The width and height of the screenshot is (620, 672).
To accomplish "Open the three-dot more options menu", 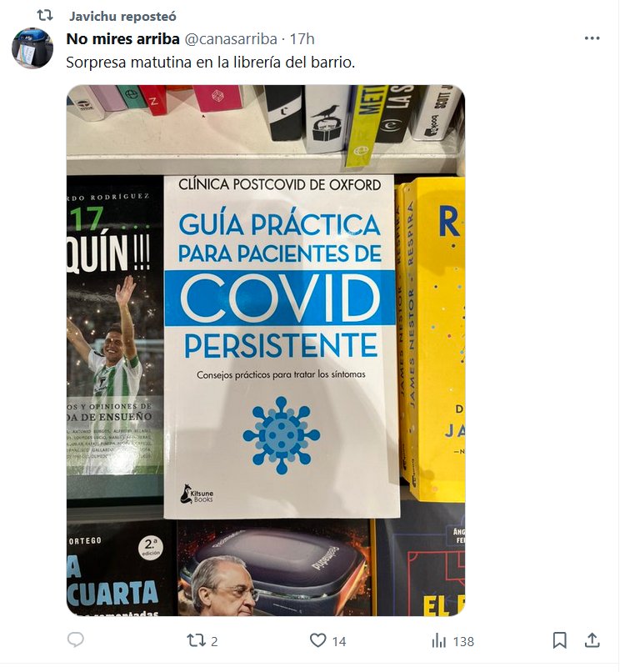I will [592, 38].
